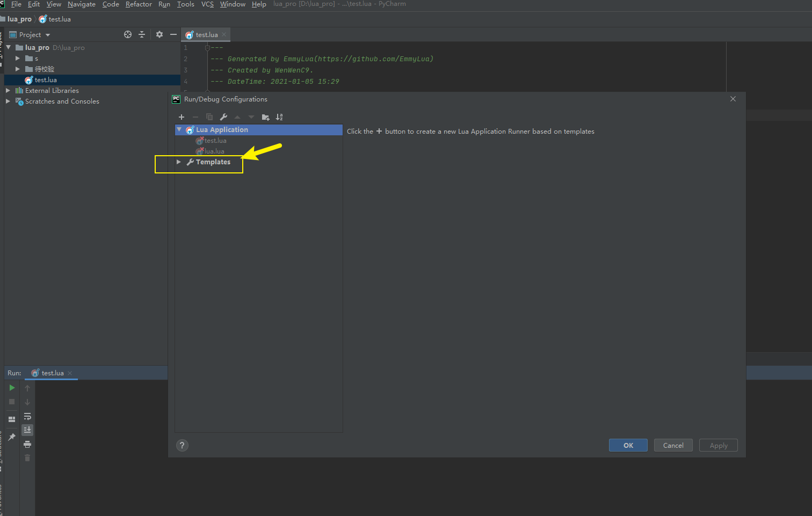
Task: Expand the s folder
Action: [x=18, y=59]
